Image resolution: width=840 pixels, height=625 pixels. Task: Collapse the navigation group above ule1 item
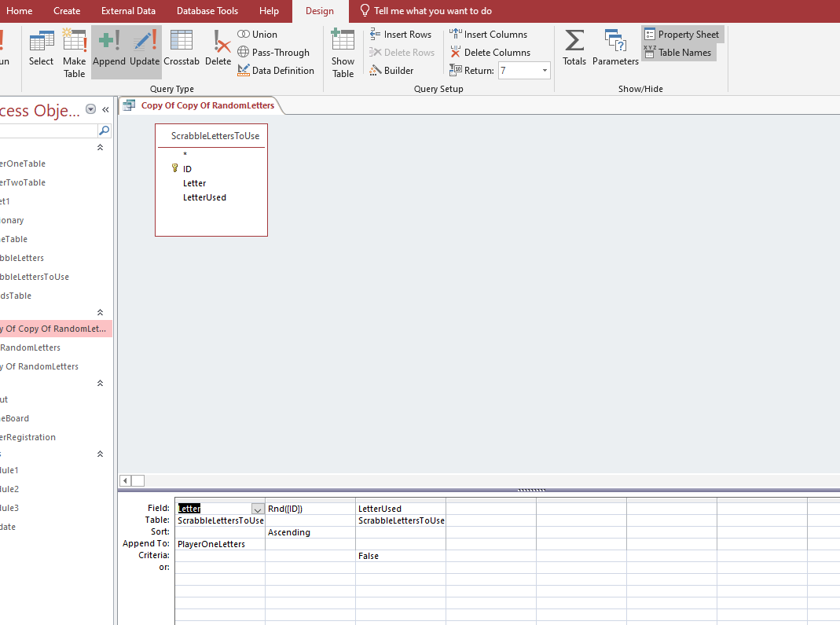[100, 454]
